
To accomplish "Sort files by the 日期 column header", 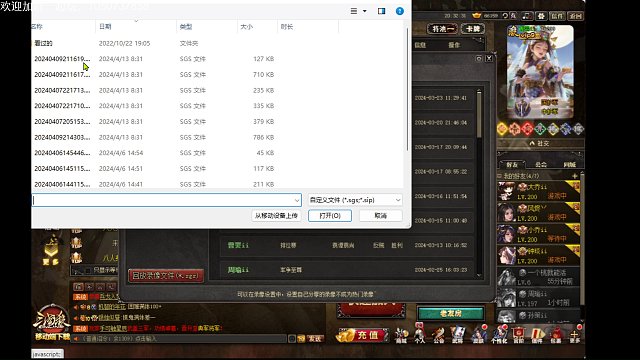I will 136,27.
